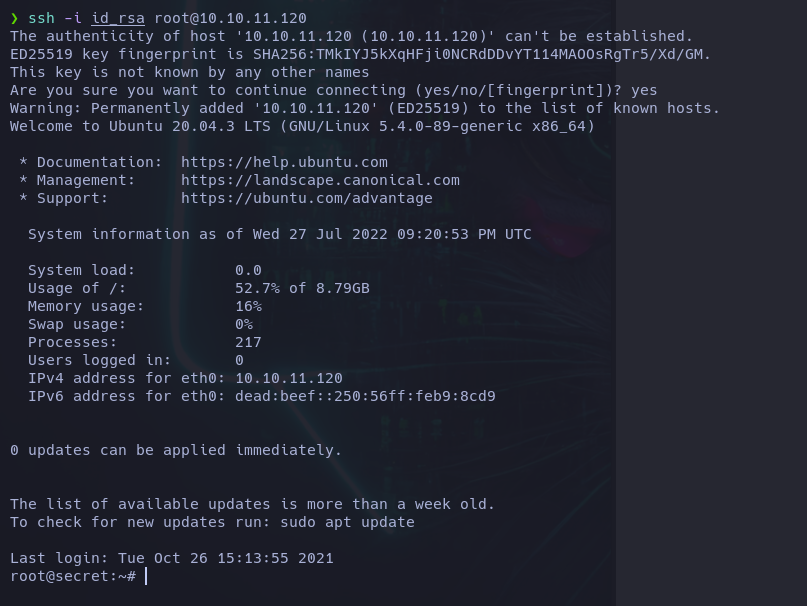
Task: Click the "0 updates can be applied" line
Action: [176, 450]
